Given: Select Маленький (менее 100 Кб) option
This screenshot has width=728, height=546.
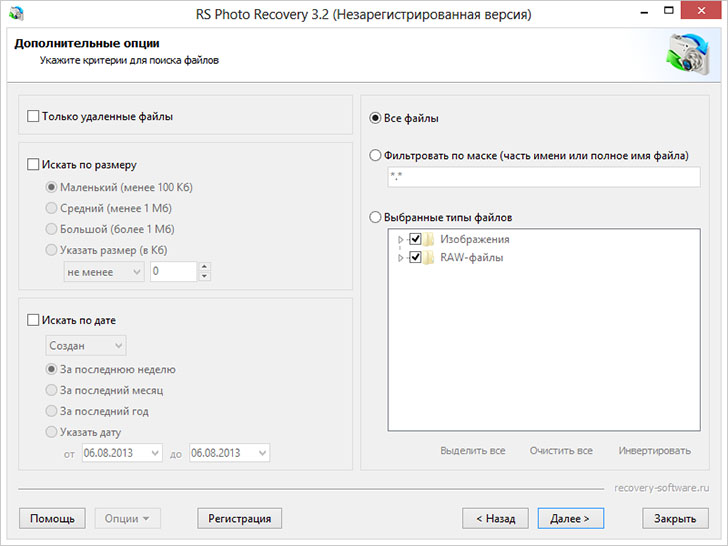Looking at the screenshot, I should point(51,187).
